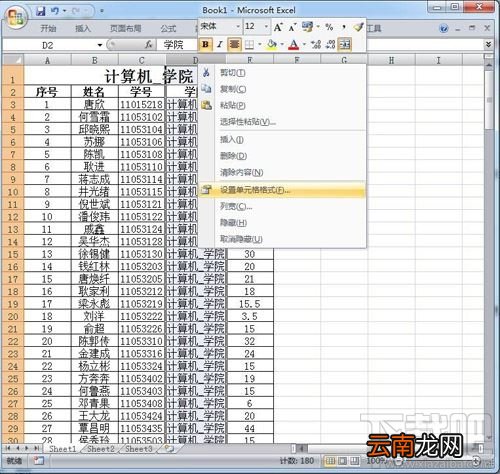The image size is (500, 474).
Task: Expand the font color dropdown arrow
Action: 304,44
